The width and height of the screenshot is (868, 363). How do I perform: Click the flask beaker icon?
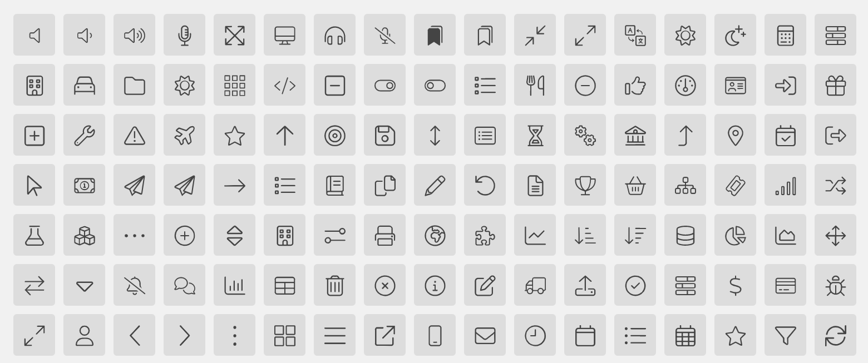[x=34, y=235]
